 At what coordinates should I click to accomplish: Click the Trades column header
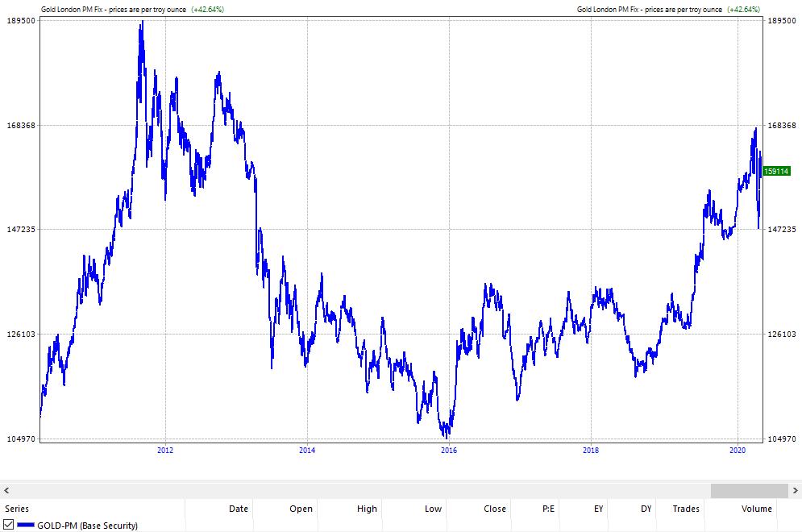pyautogui.click(x=686, y=509)
